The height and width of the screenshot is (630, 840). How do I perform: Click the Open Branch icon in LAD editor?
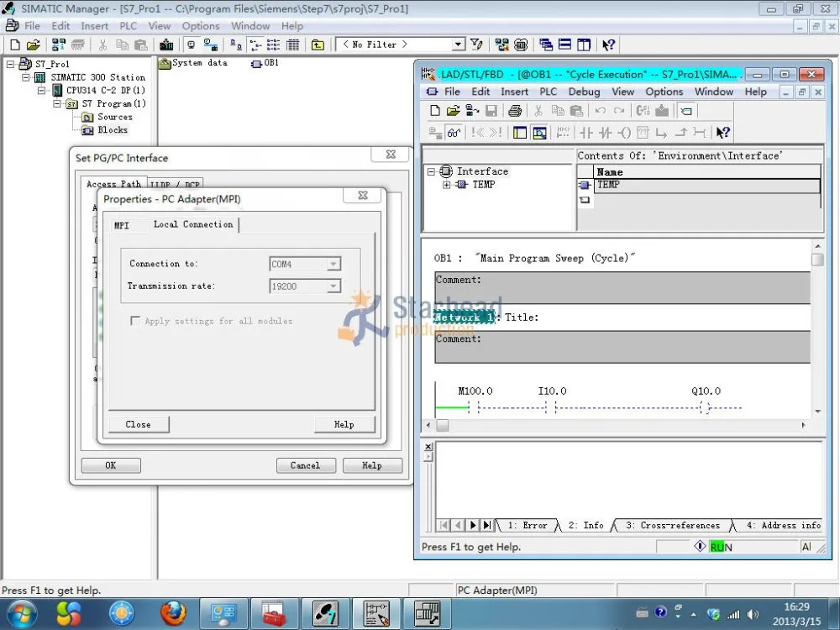pos(662,133)
